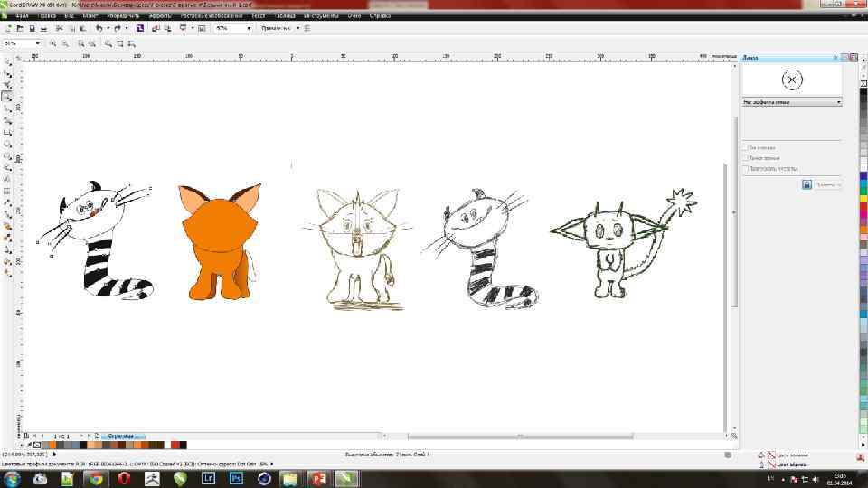The image size is (868, 488).
Task: Open PowerPoint from the taskbar
Action: pos(319,479)
